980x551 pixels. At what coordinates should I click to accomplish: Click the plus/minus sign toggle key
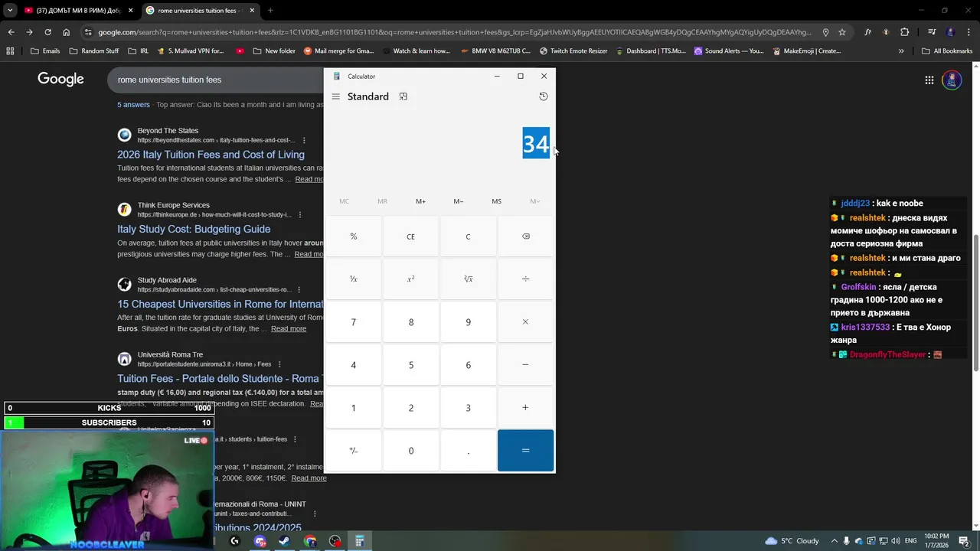coord(353,451)
